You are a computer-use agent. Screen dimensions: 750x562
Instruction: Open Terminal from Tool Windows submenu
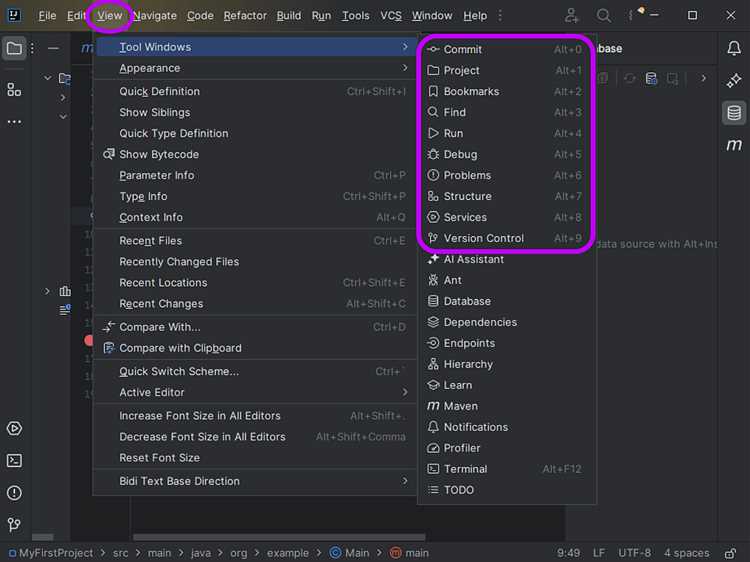click(x=506, y=469)
